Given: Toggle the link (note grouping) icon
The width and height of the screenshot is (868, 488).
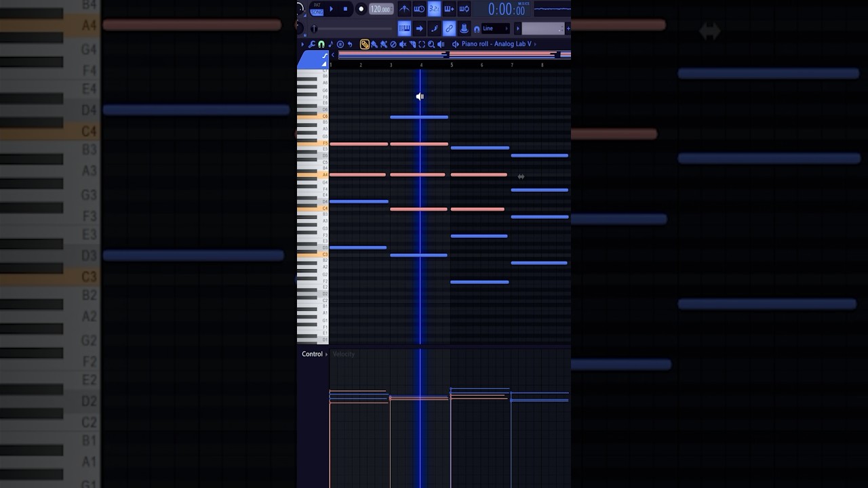Looking at the screenshot, I should (x=449, y=28).
